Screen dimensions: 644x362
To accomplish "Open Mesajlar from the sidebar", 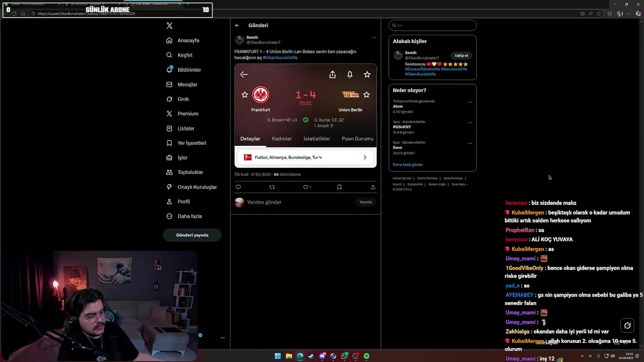I will pyautogui.click(x=182, y=84).
